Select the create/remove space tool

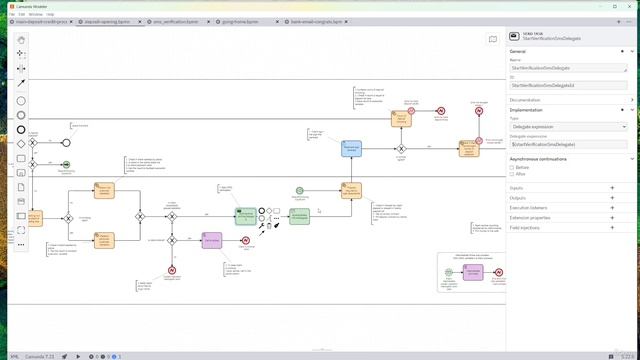click(21, 68)
